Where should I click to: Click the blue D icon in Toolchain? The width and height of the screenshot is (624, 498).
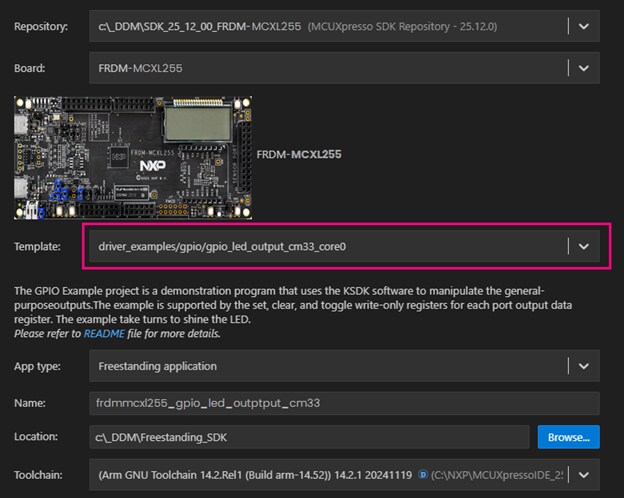click(x=423, y=475)
